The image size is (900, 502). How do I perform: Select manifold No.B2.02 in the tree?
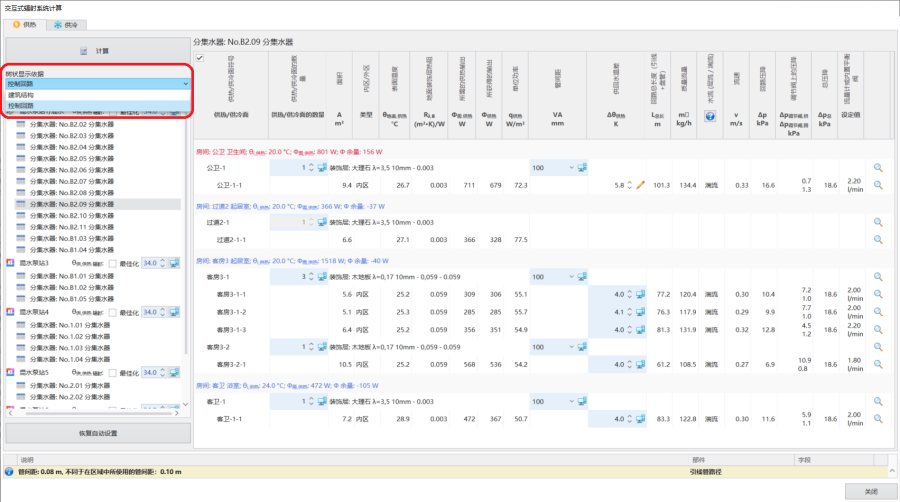(x=72, y=124)
